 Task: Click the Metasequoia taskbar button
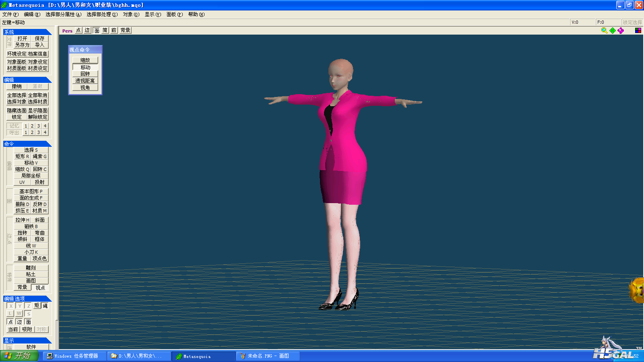[x=203, y=356]
